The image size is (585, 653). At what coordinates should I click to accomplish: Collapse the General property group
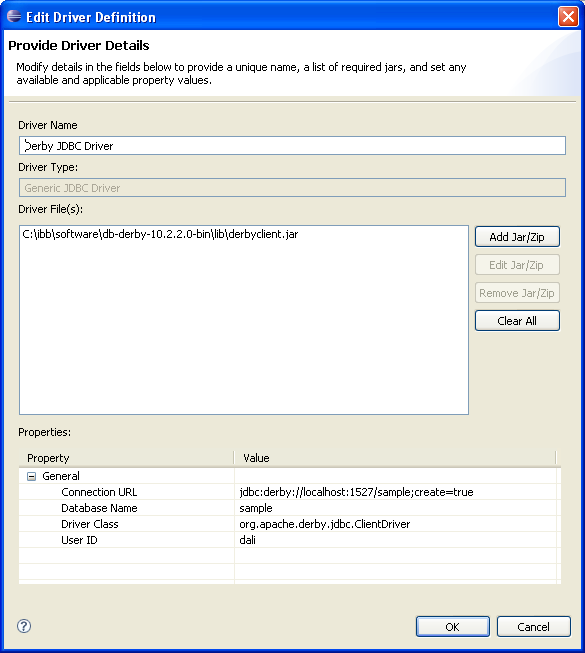(32, 476)
